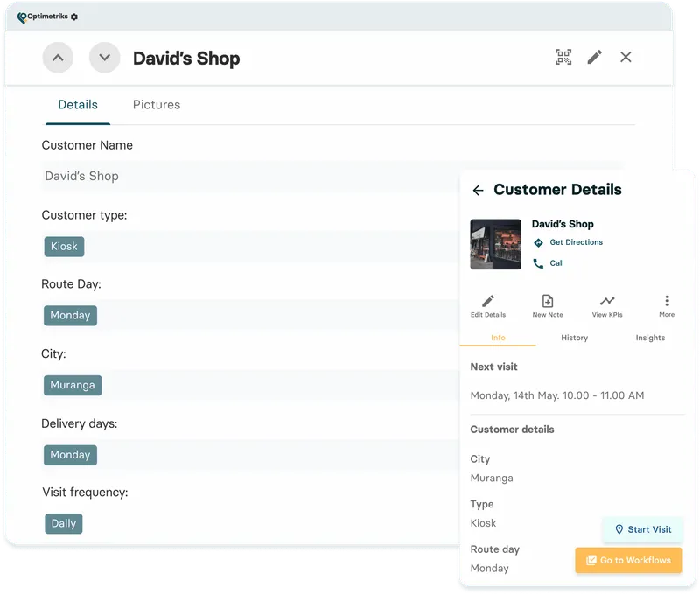Click Muranga under City in mobile panel

[x=492, y=478]
